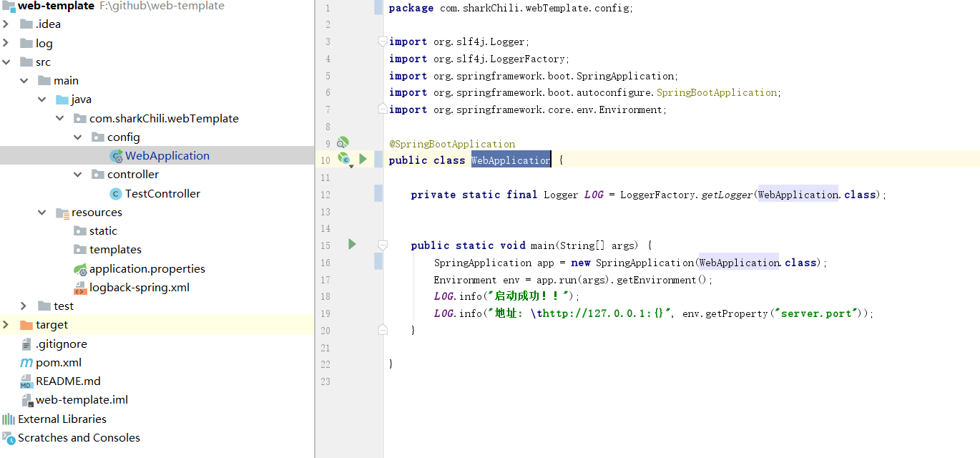Screen dimensions: 980x458
Task: Open README.md markdown file
Action: tap(68, 381)
